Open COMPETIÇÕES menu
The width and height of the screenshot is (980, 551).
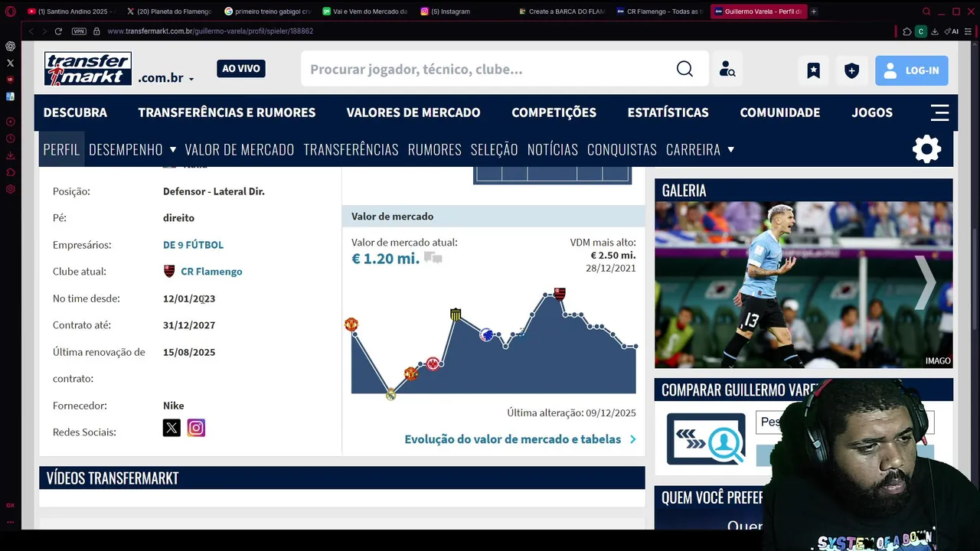click(x=554, y=112)
